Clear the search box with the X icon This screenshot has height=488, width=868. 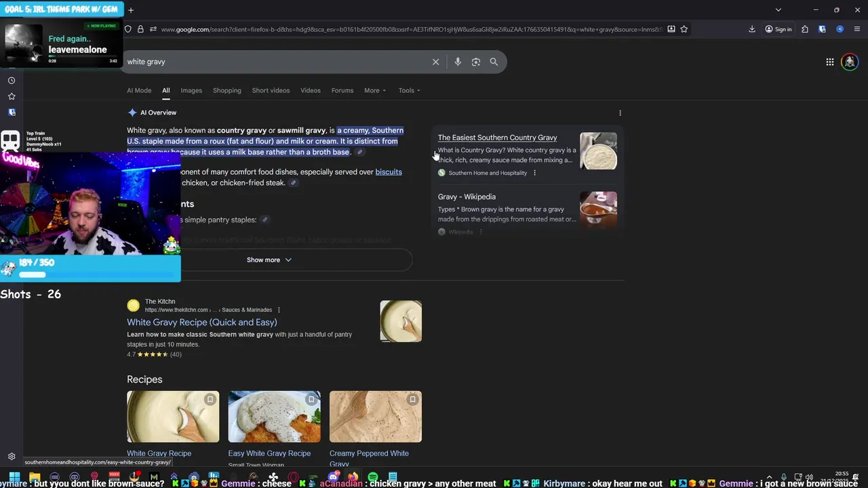pyautogui.click(x=435, y=62)
